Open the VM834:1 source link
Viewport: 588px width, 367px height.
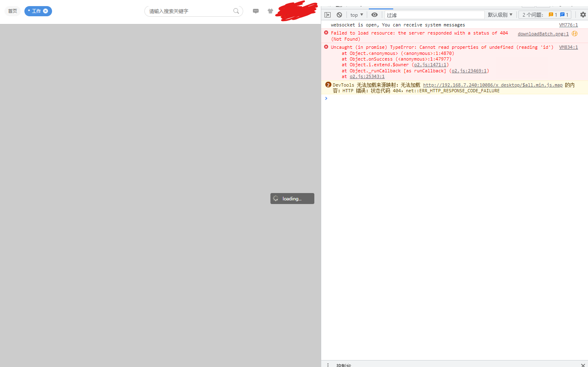pyautogui.click(x=568, y=47)
